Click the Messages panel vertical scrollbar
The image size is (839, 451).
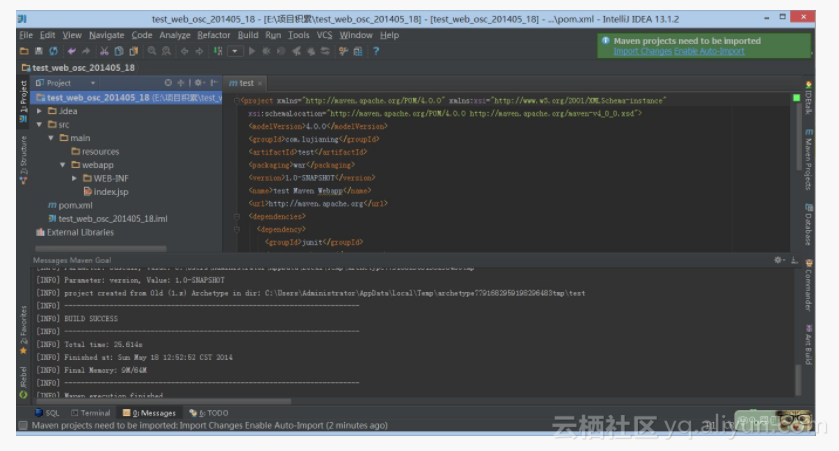point(798,380)
